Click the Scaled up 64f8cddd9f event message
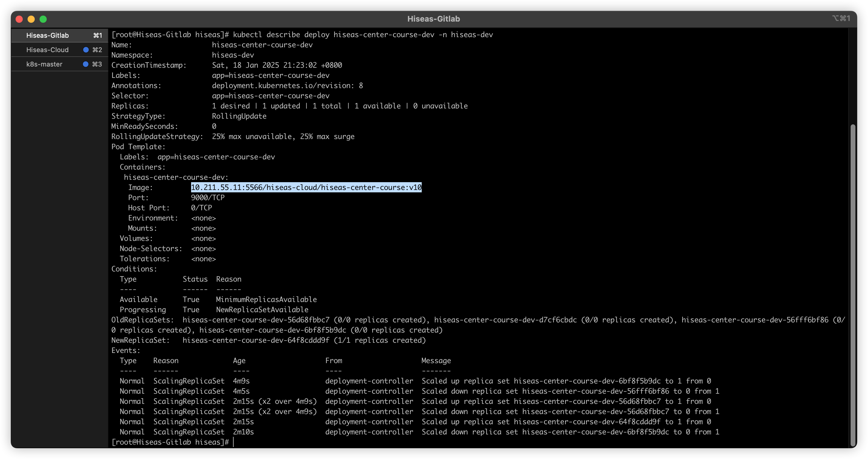Viewport: 868px width, 459px height. coord(566,422)
